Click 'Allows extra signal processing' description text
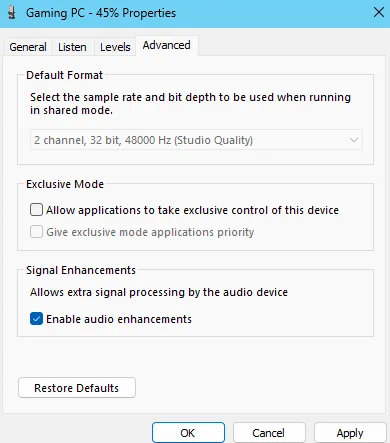This screenshot has height=443, width=390. coord(159,292)
